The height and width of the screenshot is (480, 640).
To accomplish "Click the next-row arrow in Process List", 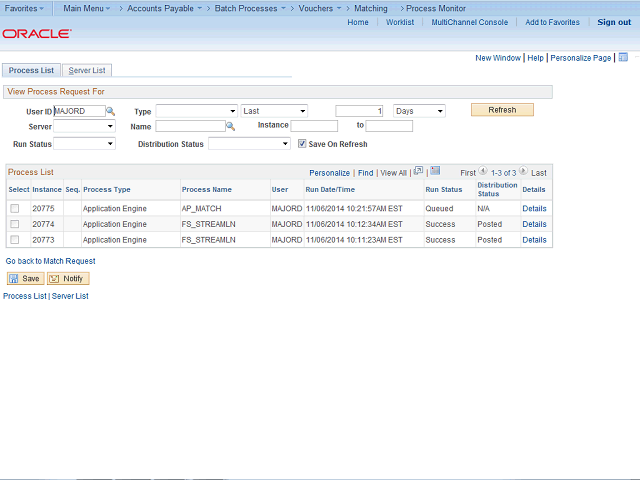I will tap(523, 172).
